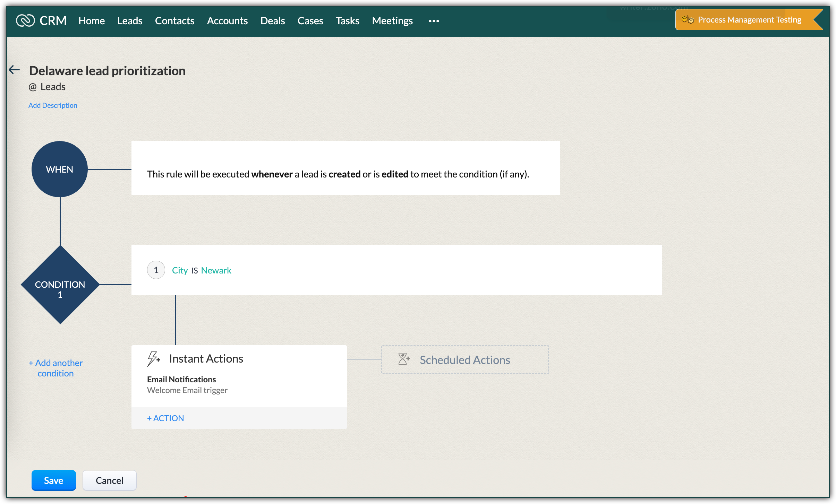Click the WHEN circle node
Image resolution: width=836 pixels, height=504 pixels.
[60, 169]
